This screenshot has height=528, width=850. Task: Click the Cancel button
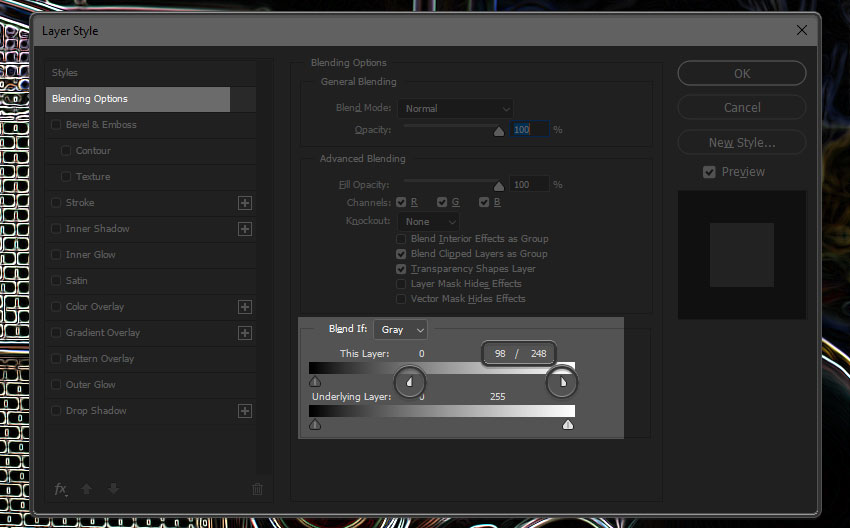coord(742,107)
